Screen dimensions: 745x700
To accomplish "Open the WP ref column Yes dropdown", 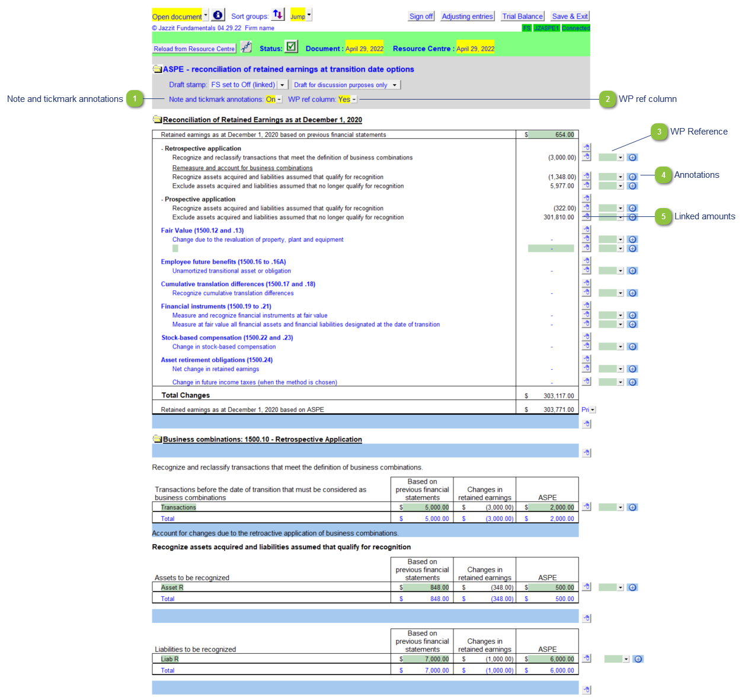I will coord(354,100).
